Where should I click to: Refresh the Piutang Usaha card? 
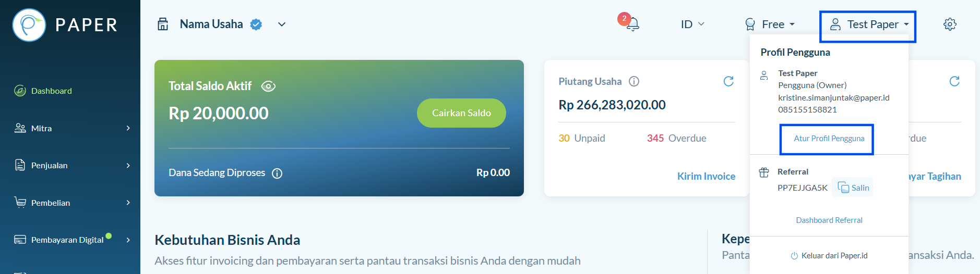pyautogui.click(x=728, y=81)
